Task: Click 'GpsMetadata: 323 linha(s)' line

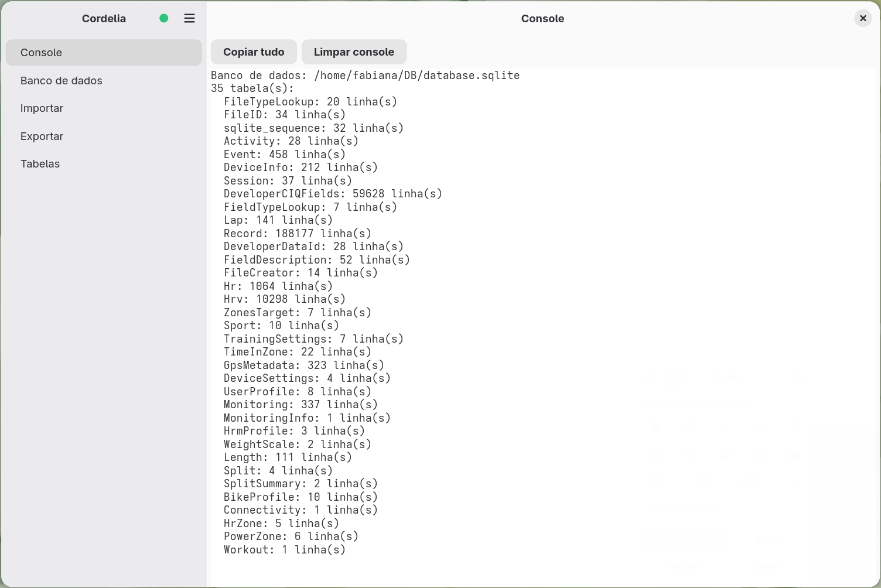Action: pos(304,365)
